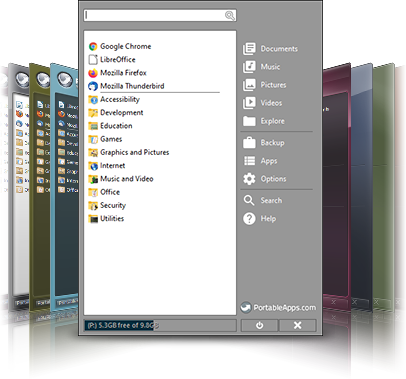This screenshot has width=406, height=379.
Task: Click the drive free space bar
Action: pyautogui.click(x=160, y=325)
